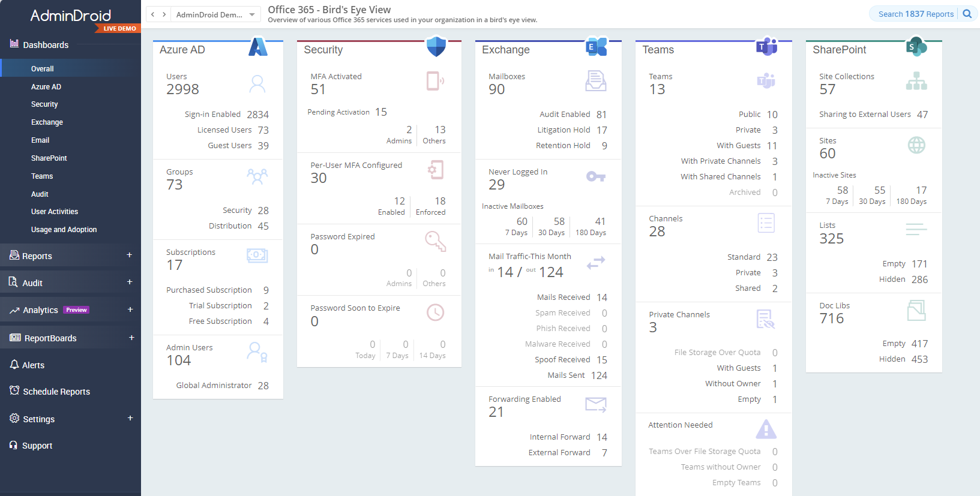Image resolution: width=980 pixels, height=496 pixels.
Task: Click the search magnifier icon
Action: [967, 14]
